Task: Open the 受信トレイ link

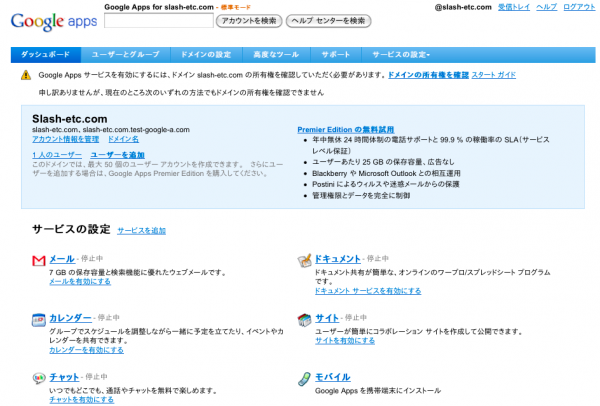Action: coord(514,7)
